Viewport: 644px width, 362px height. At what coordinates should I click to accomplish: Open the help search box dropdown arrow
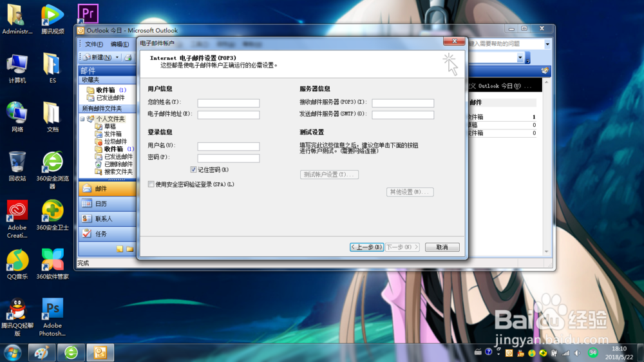pyautogui.click(x=547, y=44)
